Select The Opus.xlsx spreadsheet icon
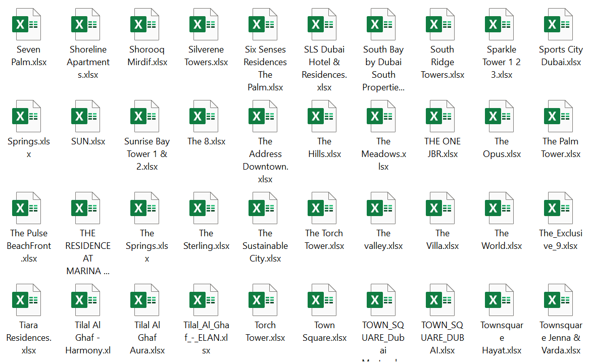590x364 pixels. 501,116
